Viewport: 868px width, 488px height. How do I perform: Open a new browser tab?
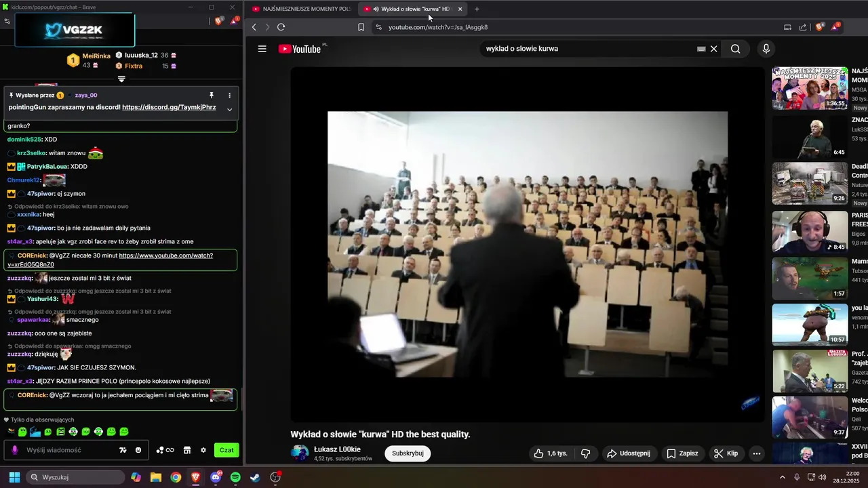[x=477, y=9]
